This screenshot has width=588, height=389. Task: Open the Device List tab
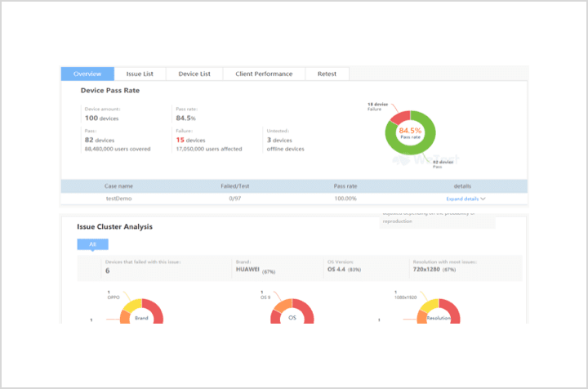pos(194,74)
